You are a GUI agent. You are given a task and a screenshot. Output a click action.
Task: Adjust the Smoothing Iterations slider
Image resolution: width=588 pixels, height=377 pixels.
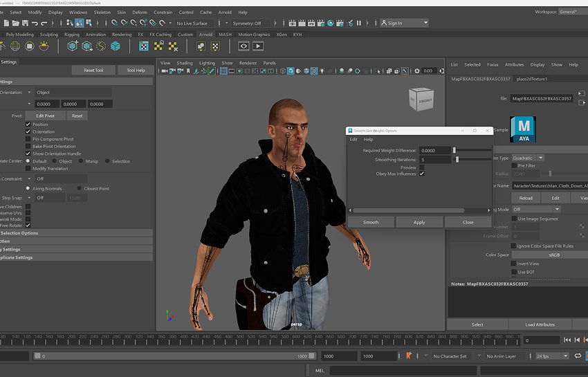tap(457, 159)
